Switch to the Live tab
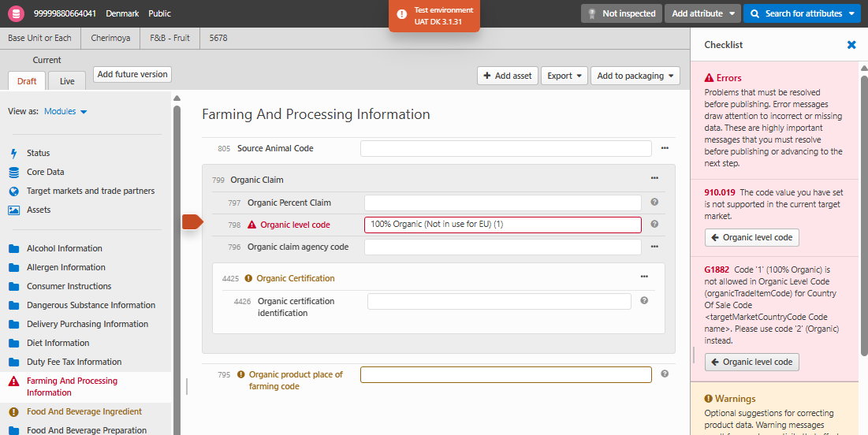The width and height of the screenshot is (868, 435). pos(67,81)
